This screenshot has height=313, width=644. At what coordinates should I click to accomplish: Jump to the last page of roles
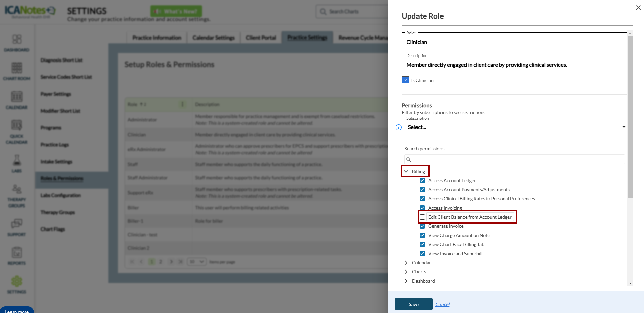tap(181, 262)
